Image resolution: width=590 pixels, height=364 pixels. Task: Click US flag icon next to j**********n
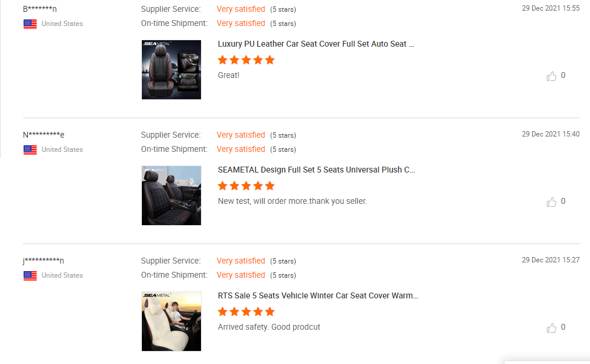[x=30, y=275]
